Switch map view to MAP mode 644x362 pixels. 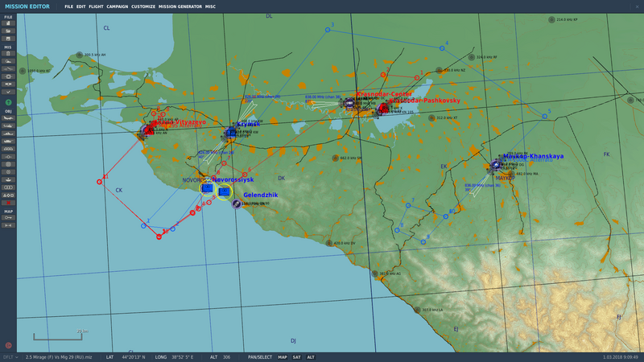click(283, 356)
